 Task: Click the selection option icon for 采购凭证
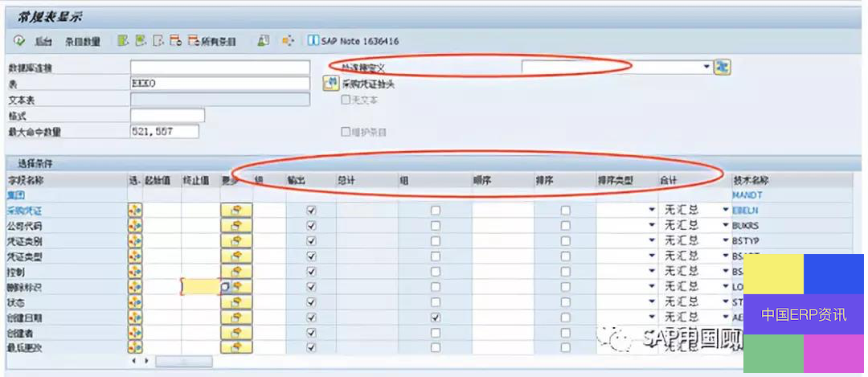tap(135, 210)
